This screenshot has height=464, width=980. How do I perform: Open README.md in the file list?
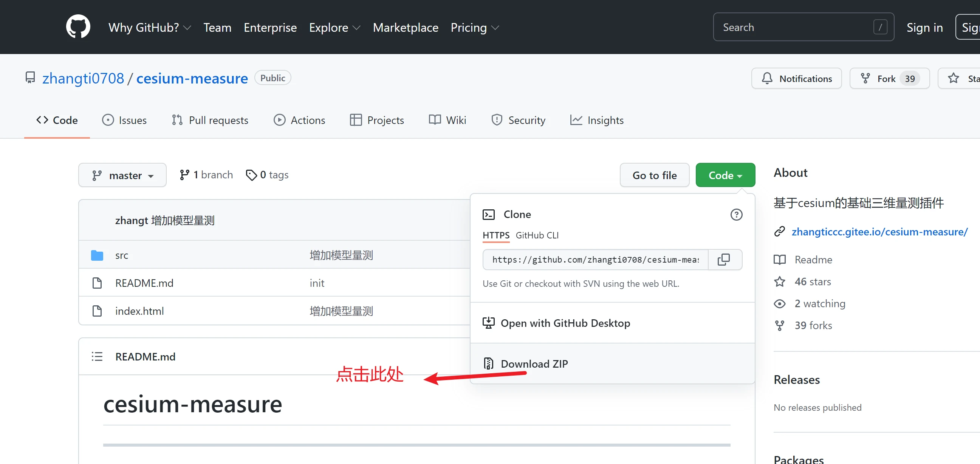(x=144, y=283)
